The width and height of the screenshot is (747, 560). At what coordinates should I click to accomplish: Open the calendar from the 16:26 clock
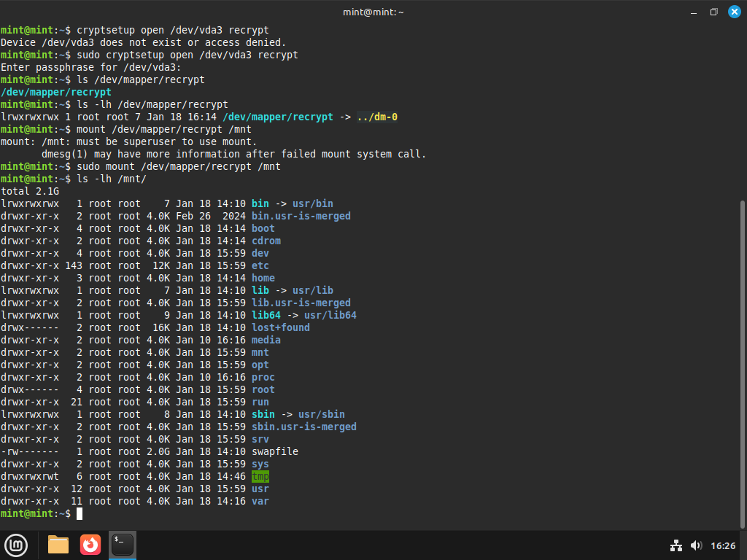click(723, 545)
